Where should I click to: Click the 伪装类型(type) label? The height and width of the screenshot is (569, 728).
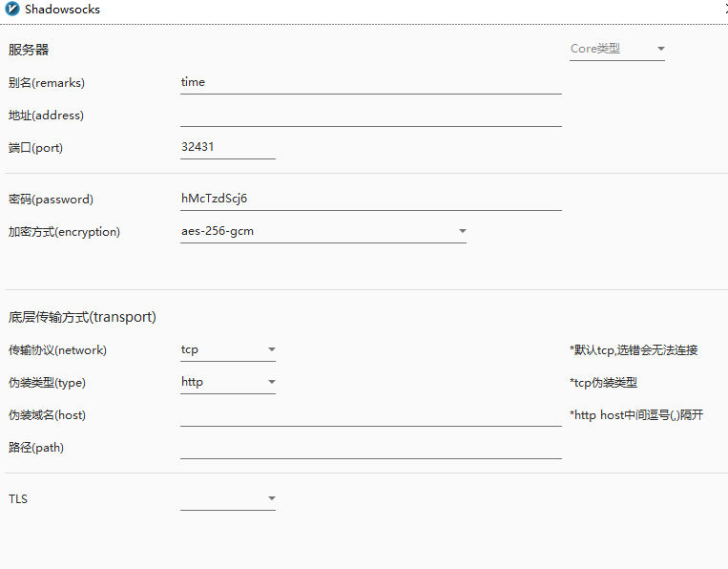[47, 383]
